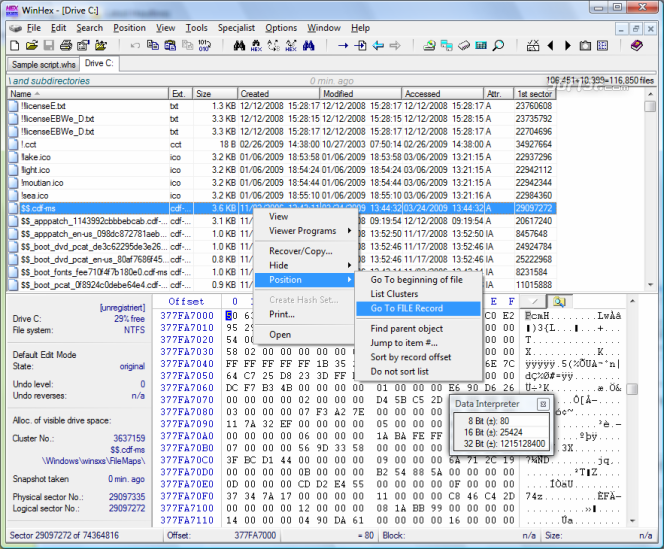Expand the Hide submenu
Viewport: 664px width, 549px height.
pyautogui.click(x=304, y=266)
